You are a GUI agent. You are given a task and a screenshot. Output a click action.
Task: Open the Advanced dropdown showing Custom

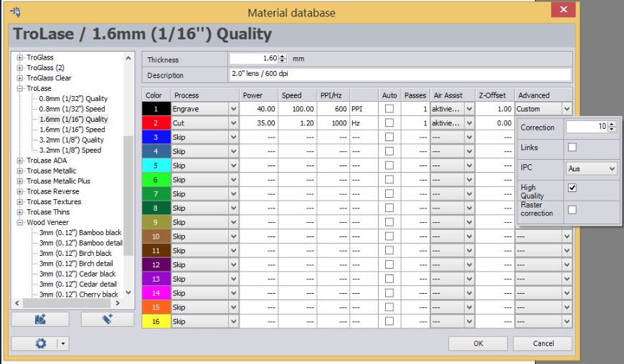pos(567,109)
